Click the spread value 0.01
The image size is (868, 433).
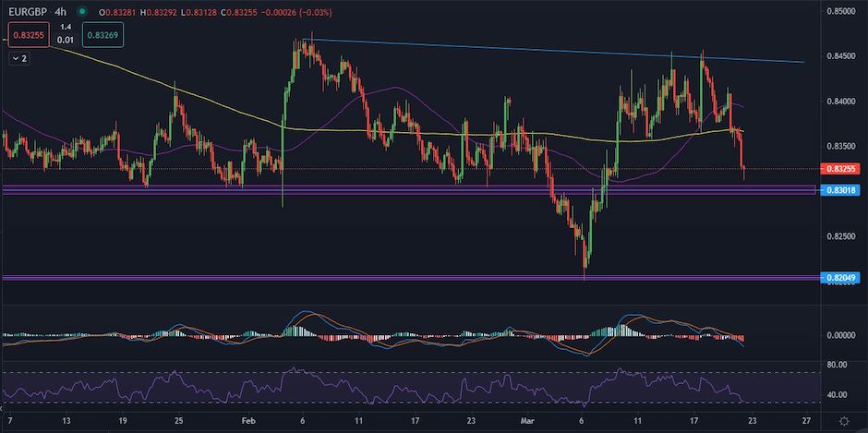[66, 40]
